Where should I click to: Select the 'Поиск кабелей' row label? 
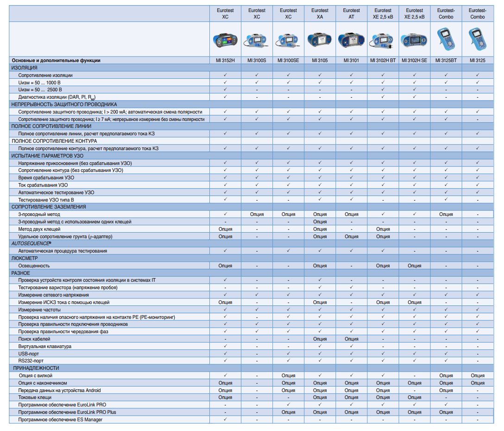[34, 339]
